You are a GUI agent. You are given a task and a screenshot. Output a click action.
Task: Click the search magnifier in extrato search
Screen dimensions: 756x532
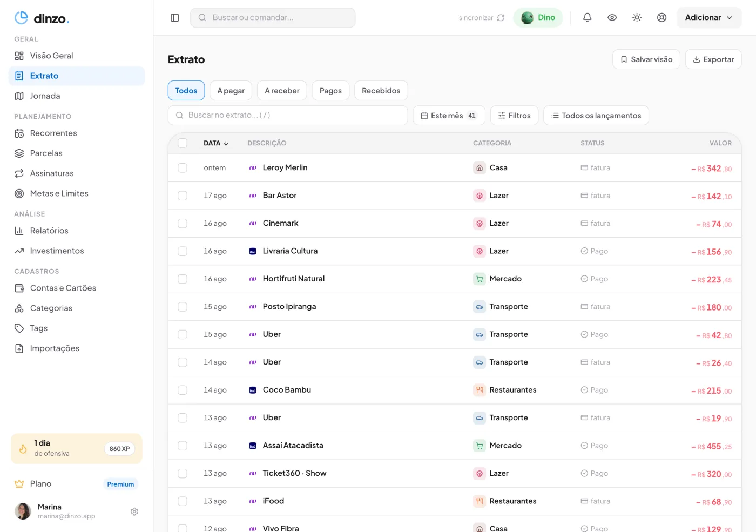[x=180, y=116]
